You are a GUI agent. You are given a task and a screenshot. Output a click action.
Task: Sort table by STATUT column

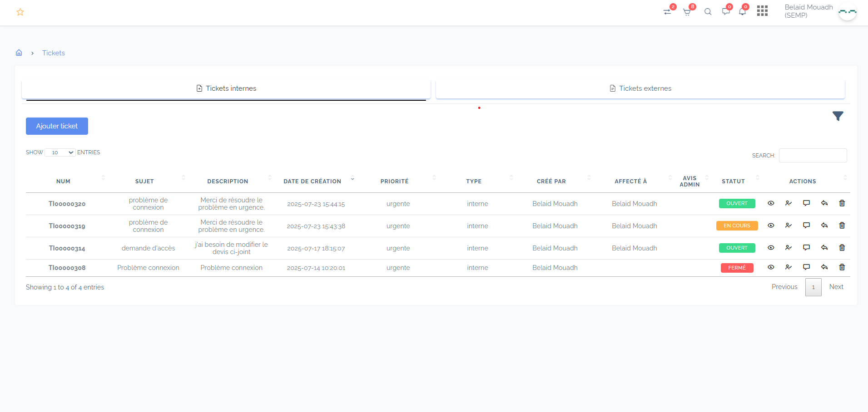click(733, 181)
